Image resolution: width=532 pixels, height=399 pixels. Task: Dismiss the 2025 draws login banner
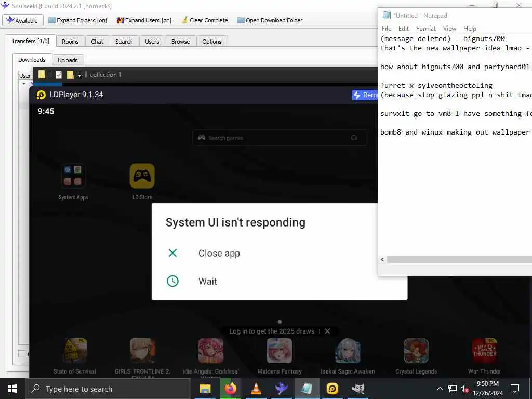[327, 331]
